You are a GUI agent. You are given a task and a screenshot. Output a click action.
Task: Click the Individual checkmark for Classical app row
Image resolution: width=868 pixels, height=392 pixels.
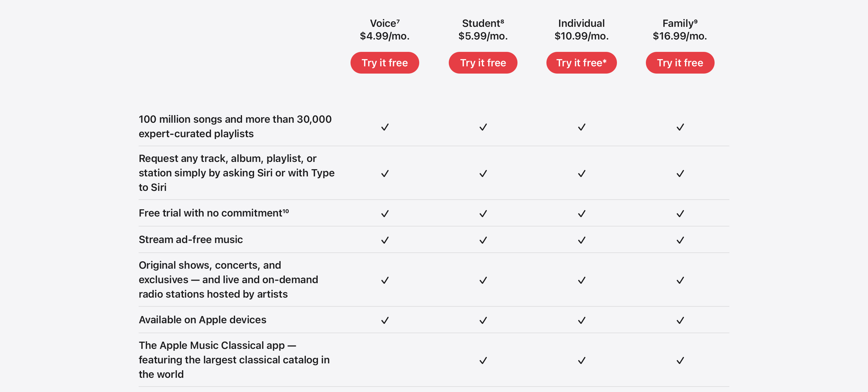[582, 361]
